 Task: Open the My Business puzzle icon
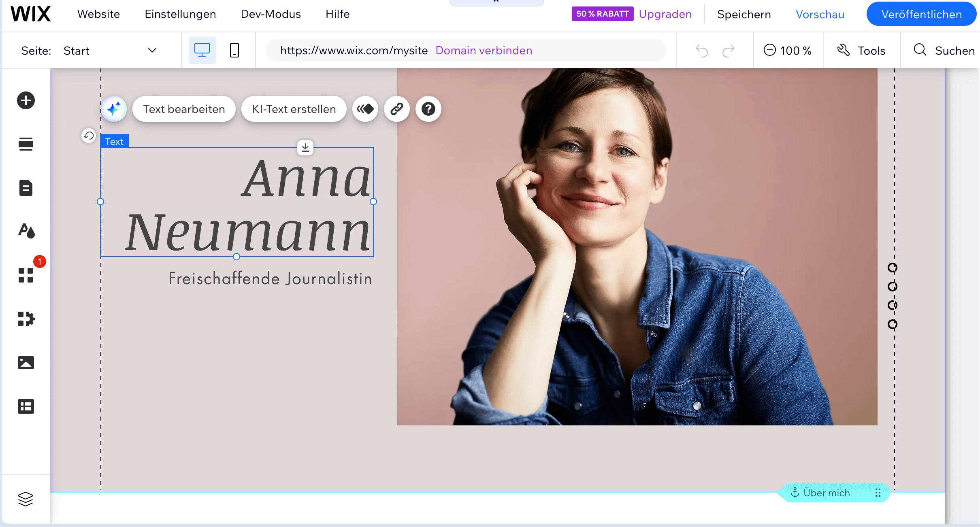pos(26,319)
